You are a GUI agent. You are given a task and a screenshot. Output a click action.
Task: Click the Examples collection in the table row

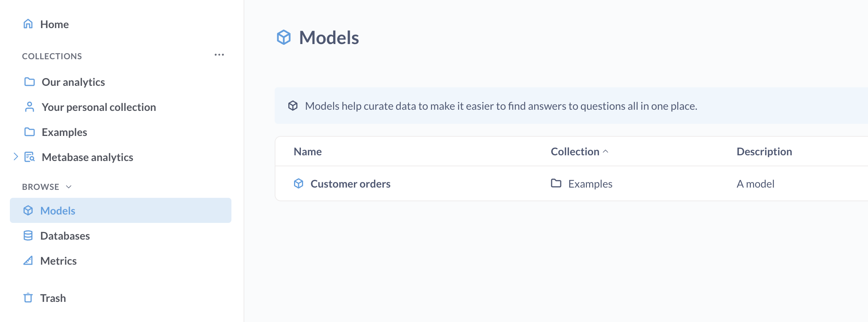590,183
